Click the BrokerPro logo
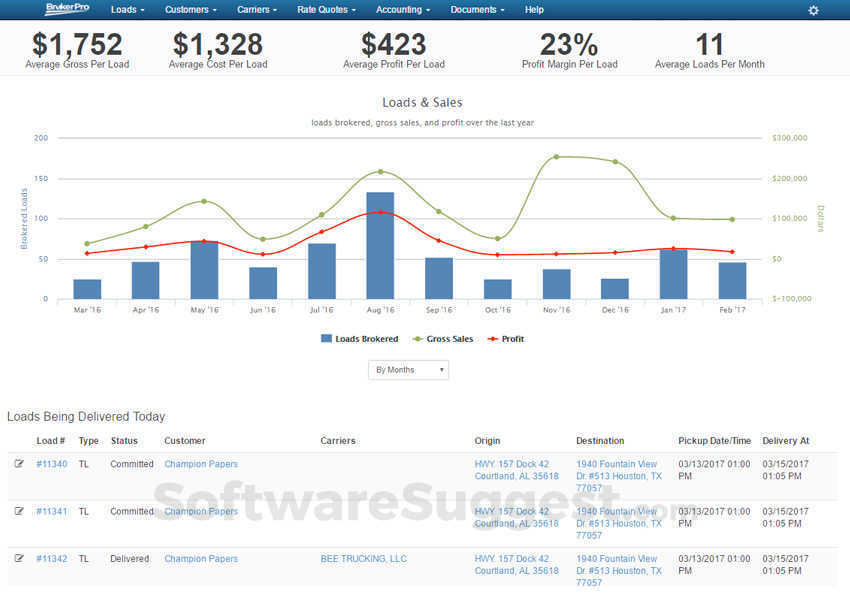 pos(64,10)
